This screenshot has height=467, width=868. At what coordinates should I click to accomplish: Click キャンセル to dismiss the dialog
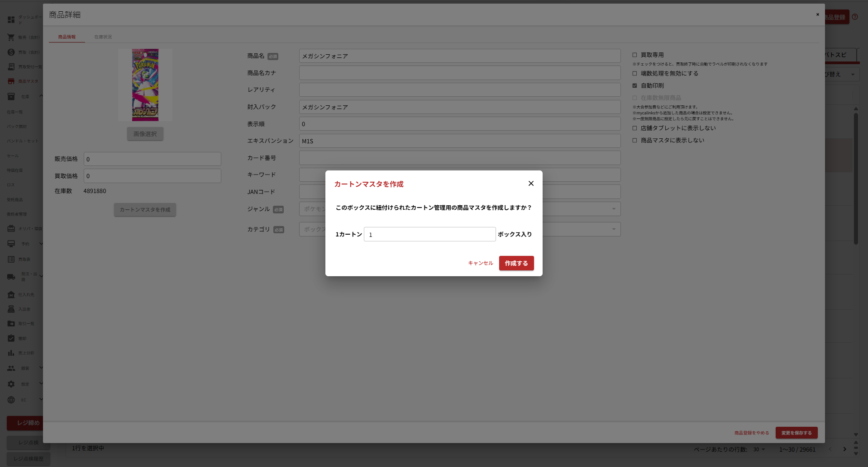[x=480, y=263]
